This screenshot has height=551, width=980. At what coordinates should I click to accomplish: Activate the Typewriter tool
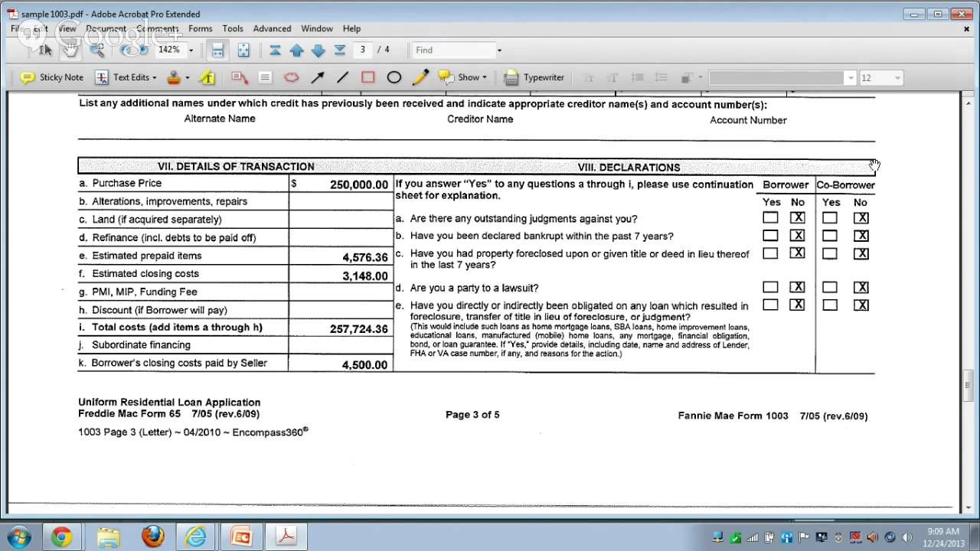pyautogui.click(x=535, y=77)
